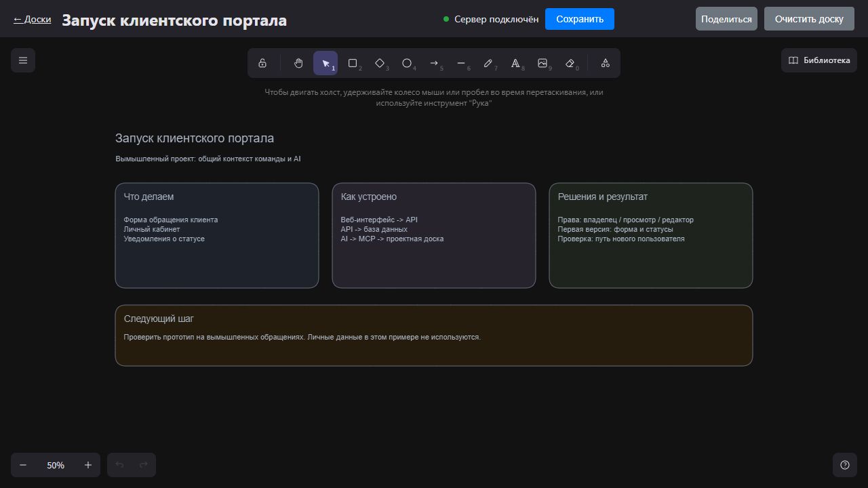The width and height of the screenshot is (868, 488).
Task: Select the Решения и результат card heading
Action: 603,197
